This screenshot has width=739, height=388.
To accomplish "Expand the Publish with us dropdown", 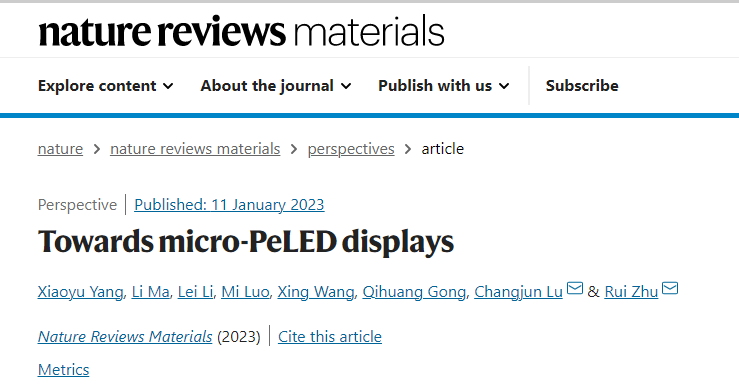I will click(x=443, y=86).
